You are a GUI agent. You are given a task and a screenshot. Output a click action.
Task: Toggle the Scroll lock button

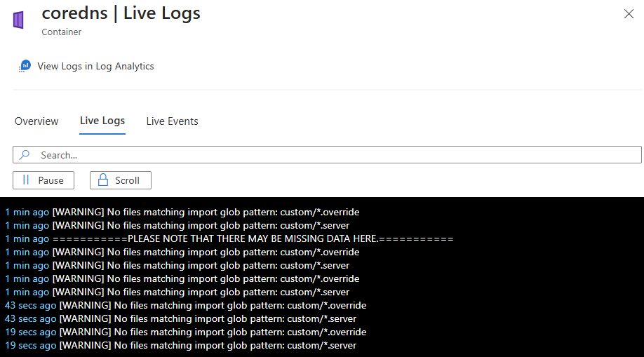[x=121, y=180]
